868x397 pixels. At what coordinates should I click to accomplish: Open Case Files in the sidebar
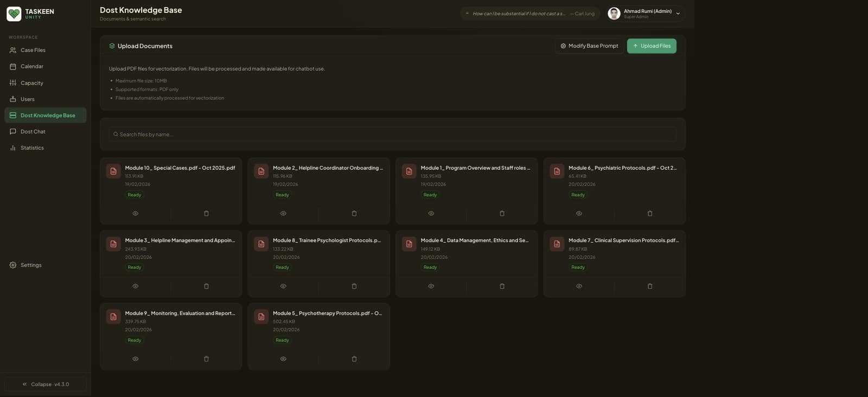[46, 50]
